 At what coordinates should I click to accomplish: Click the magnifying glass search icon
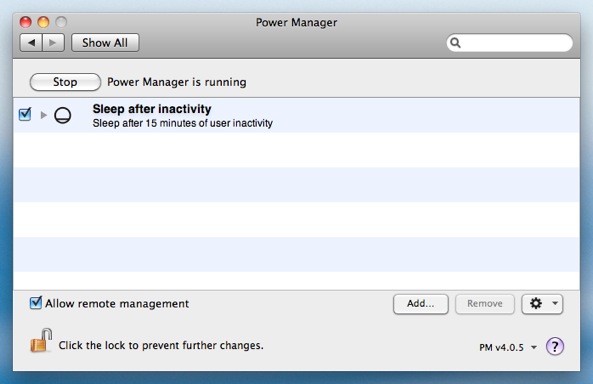pos(455,43)
